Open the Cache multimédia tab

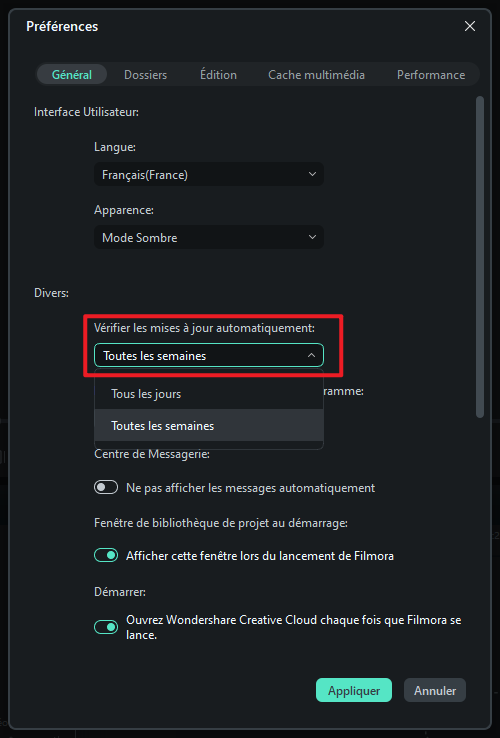[x=316, y=75]
